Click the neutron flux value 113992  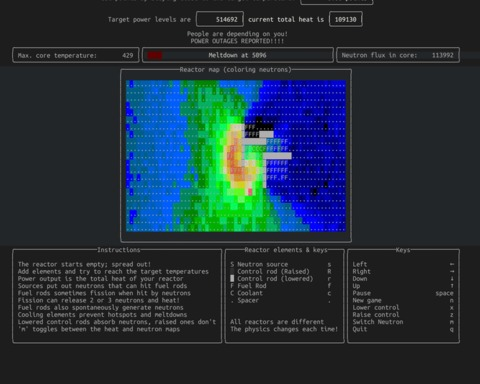(443, 55)
